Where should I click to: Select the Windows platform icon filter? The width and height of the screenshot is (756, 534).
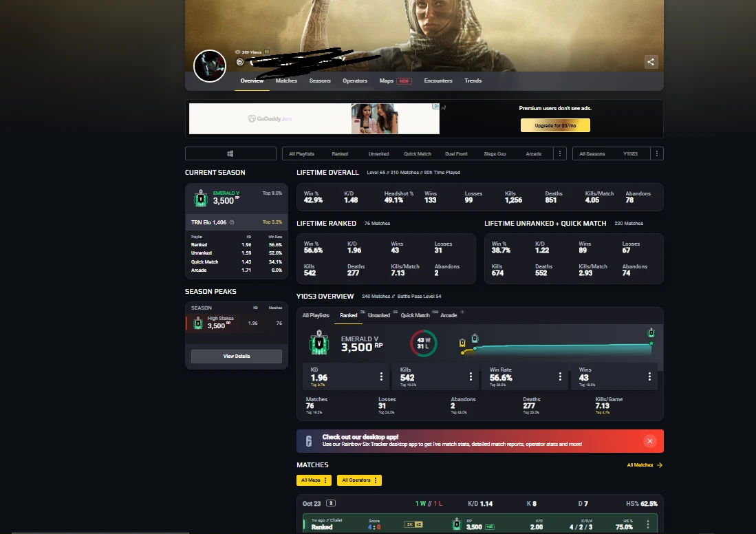coord(230,153)
